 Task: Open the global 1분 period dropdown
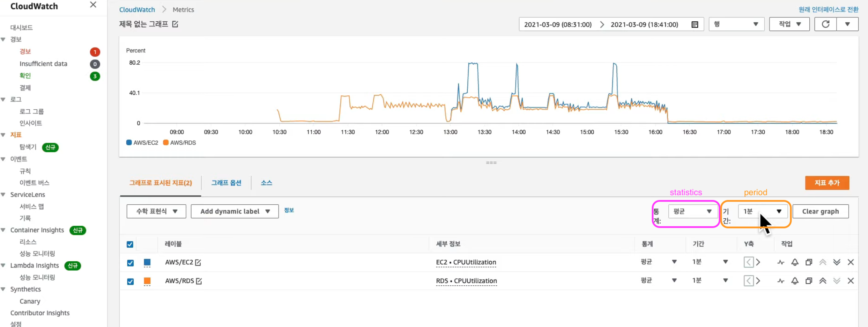[763, 211]
